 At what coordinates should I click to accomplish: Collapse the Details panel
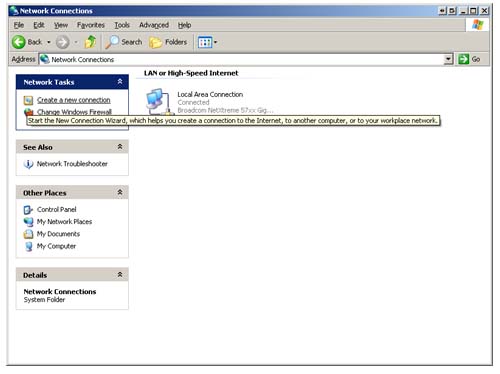120,275
